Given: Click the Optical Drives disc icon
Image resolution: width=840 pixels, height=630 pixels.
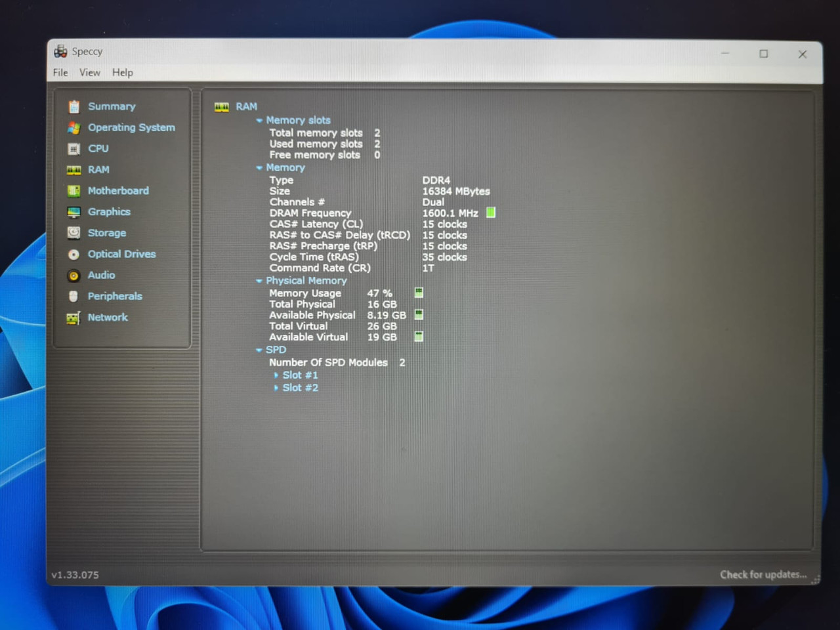Looking at the screenshot, I should tap(73, 254).
